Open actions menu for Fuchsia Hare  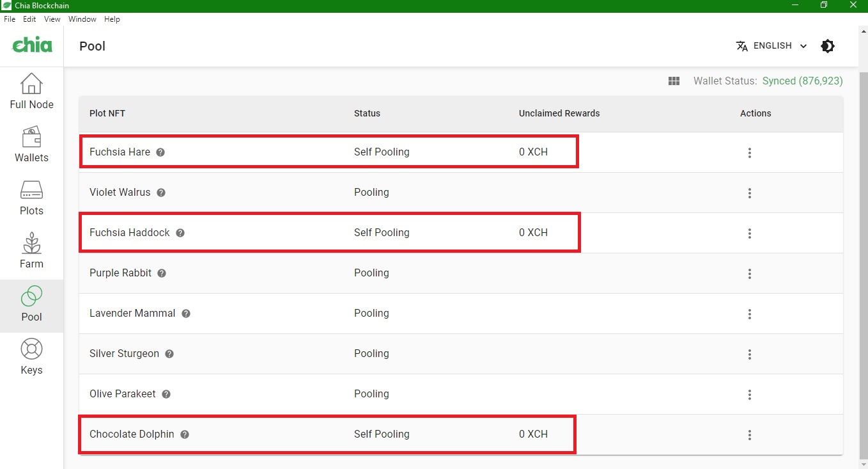point(749,153)
